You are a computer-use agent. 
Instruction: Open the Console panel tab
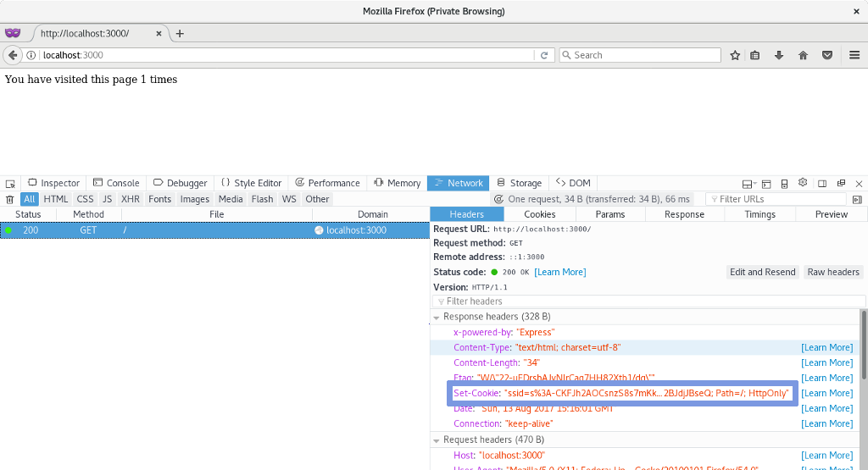(116, 183)
